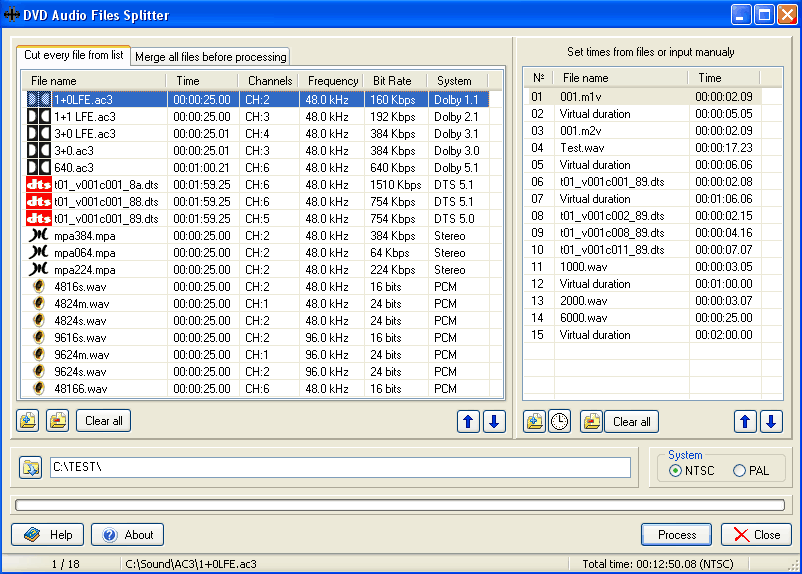This screenshot has width=802, height=574.
Task: Select the PAL system option
Action: pos(740,471)
